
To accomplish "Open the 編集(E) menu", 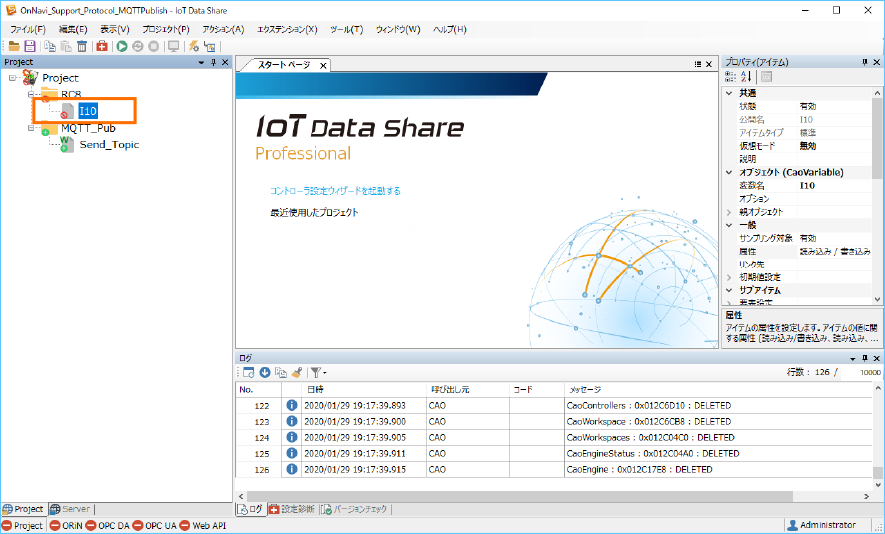I will coord(73,29).
